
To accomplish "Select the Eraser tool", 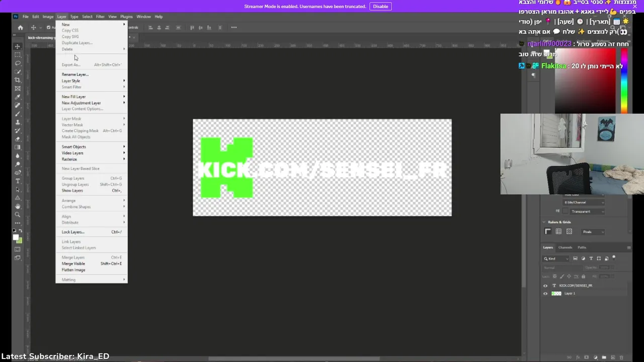I will coord(18,139).
